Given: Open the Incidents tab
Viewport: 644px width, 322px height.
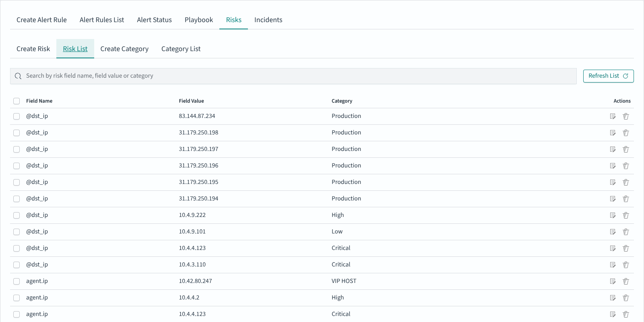Looking at the screenshot, I should (x=268, y=20).
